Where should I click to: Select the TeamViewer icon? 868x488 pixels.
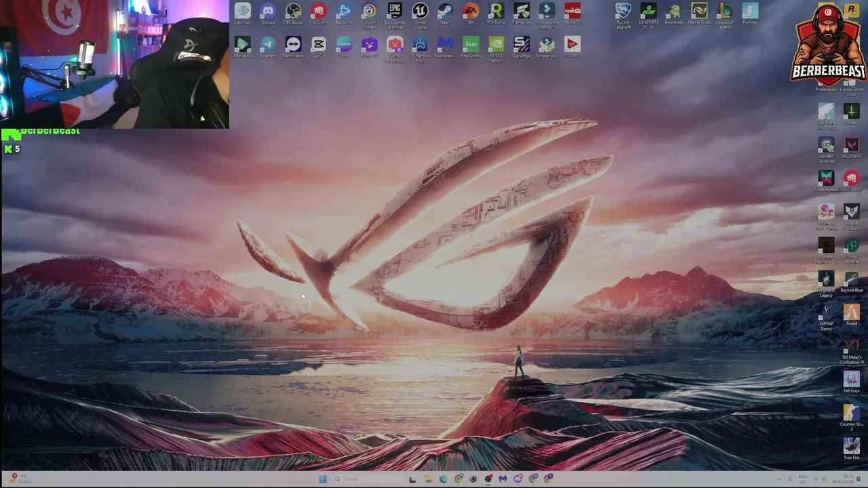(x=293, y=47)
